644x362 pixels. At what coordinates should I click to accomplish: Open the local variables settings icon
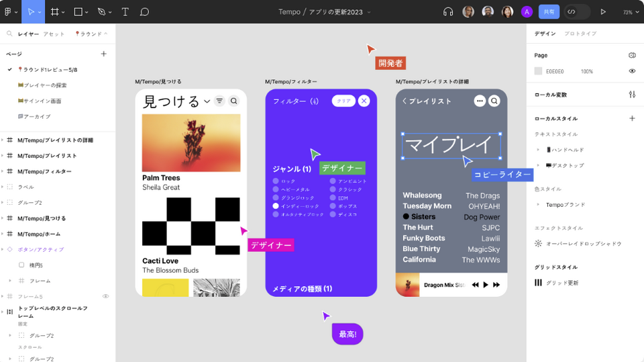click(x=632, y=95)
